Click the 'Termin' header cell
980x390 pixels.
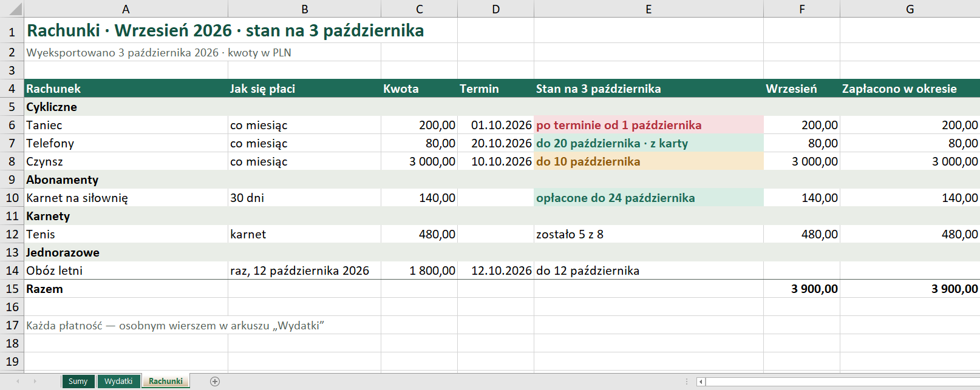pyautogui.click(x=496, y=89)
